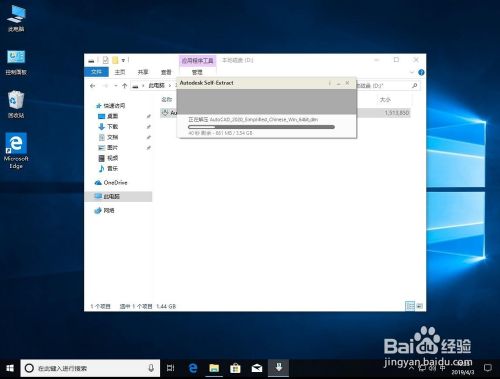The image size is (500, 379).
Task: Minimize the Autodesk Self-Extract dialog
Action: click(338, 83)
